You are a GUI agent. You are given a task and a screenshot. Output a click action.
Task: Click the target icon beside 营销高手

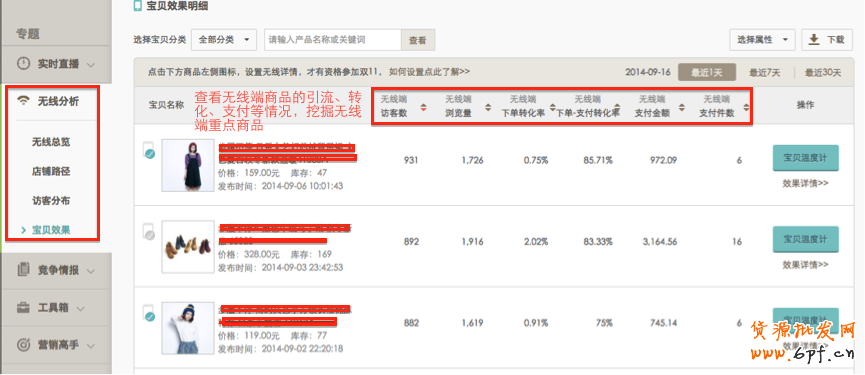(x=23, y=345)
